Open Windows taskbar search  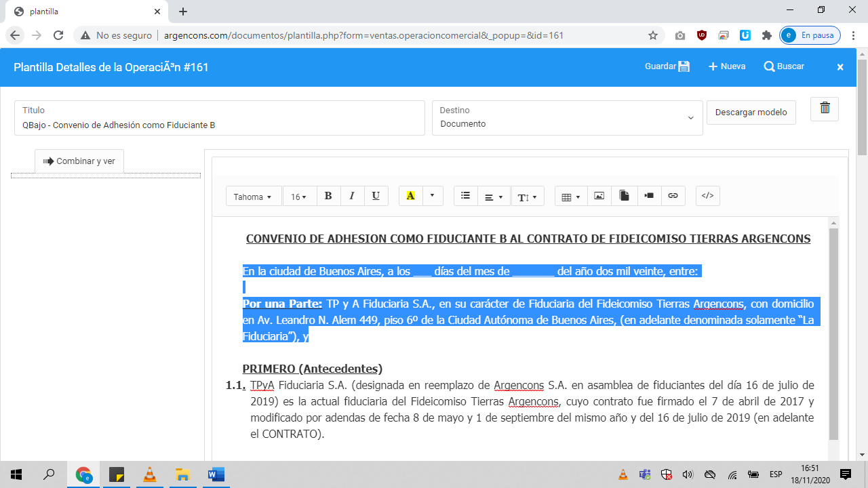49,474
